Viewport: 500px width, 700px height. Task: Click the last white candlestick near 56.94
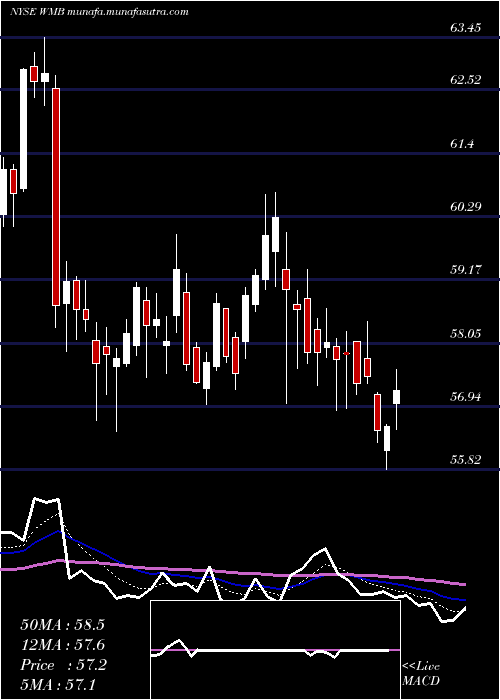click(396, 397)
